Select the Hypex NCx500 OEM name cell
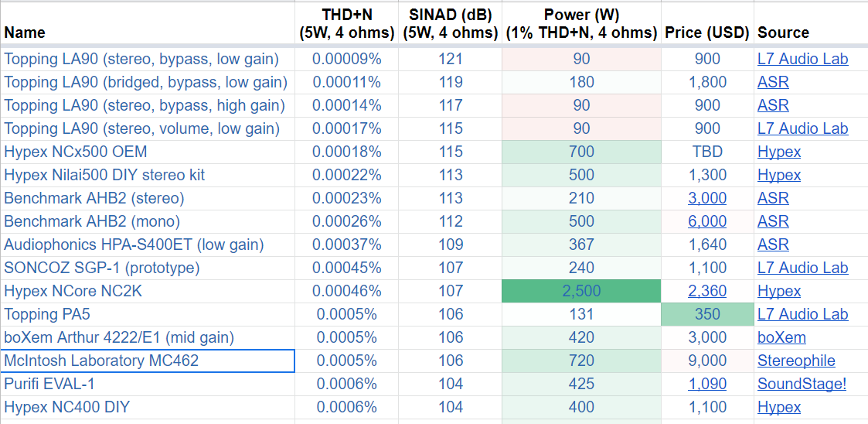 (x=148, y=152)
